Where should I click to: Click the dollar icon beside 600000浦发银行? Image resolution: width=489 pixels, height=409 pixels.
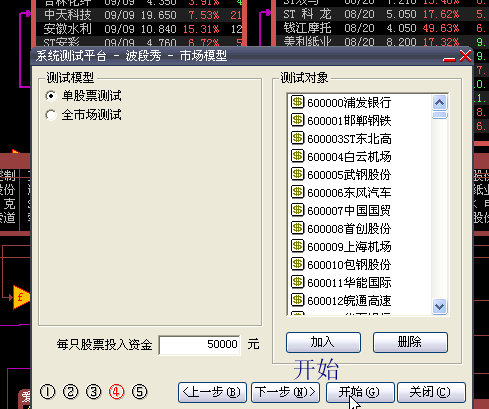[x=297, y=102]
